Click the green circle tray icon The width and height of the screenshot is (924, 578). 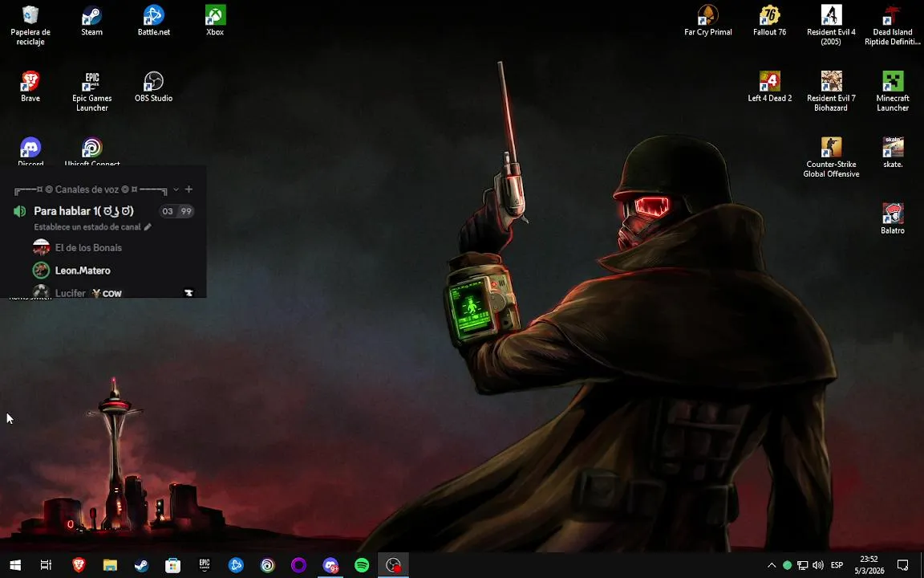[x=787, y=565]
